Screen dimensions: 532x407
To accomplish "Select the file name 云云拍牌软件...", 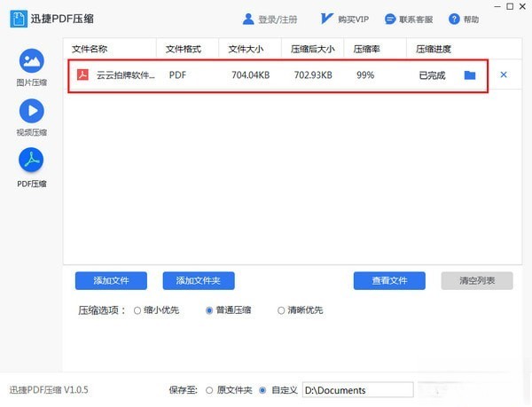I will tap(126, 75).
